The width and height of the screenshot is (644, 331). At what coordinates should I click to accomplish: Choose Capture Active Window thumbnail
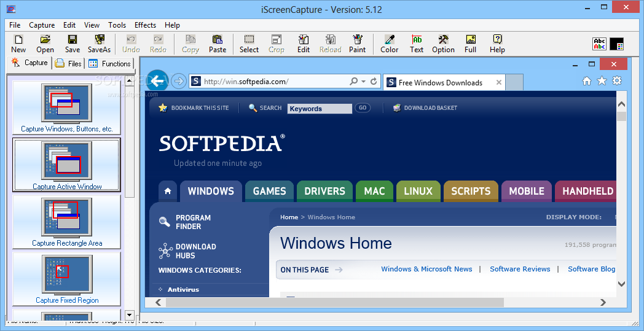[x=66, y=165]
